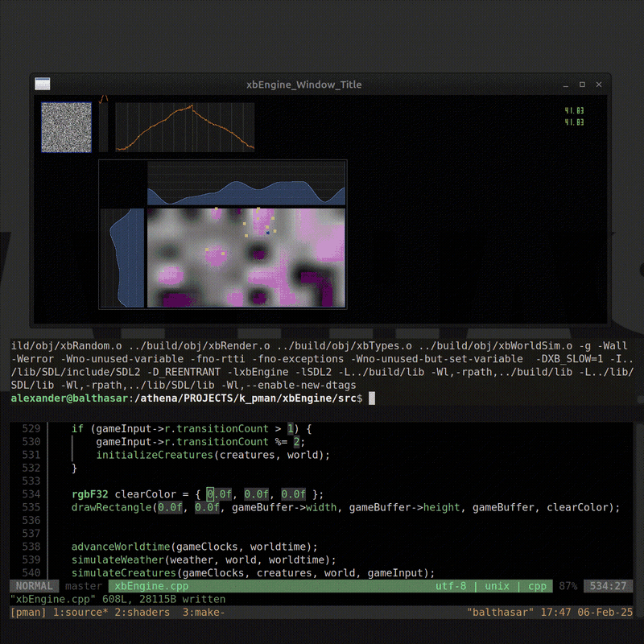This screenshot has height=644, width=644.
Task: Click xbEngine.cpp filename in status bar
Action: click(152, 586)
